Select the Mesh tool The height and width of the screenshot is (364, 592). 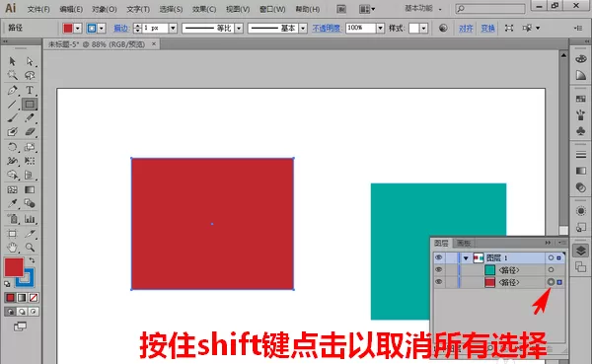click(x=12, y=189)
